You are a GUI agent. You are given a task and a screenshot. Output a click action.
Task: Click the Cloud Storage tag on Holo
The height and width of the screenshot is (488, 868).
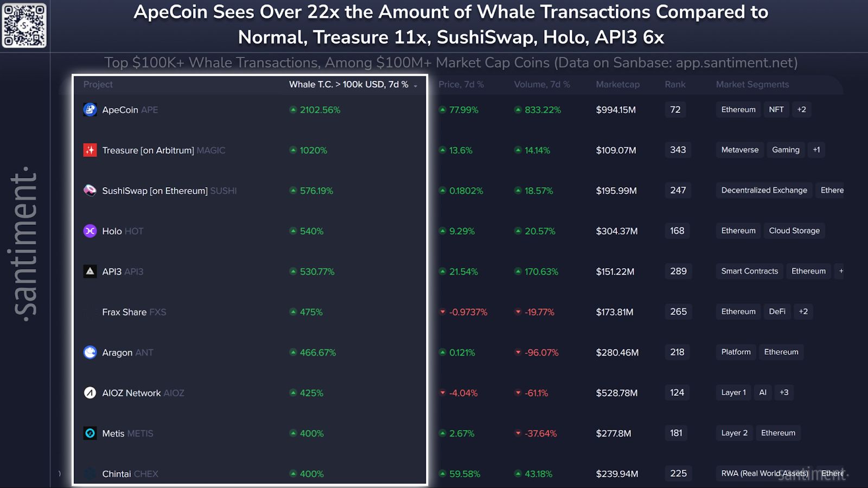pyautogui.click(x=794, y=231)
